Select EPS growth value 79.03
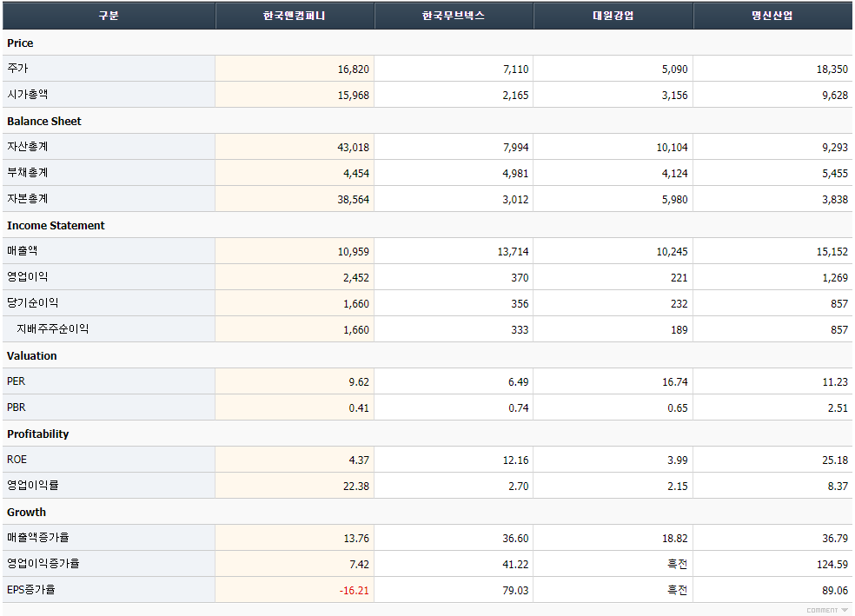The image size is (855, 616). (516, 591)
